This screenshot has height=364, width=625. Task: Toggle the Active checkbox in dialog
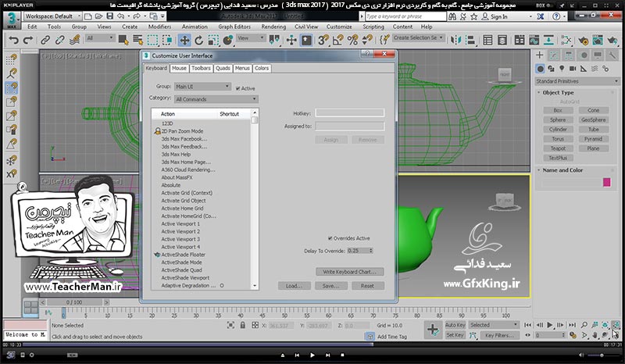[x=238, y=88]
